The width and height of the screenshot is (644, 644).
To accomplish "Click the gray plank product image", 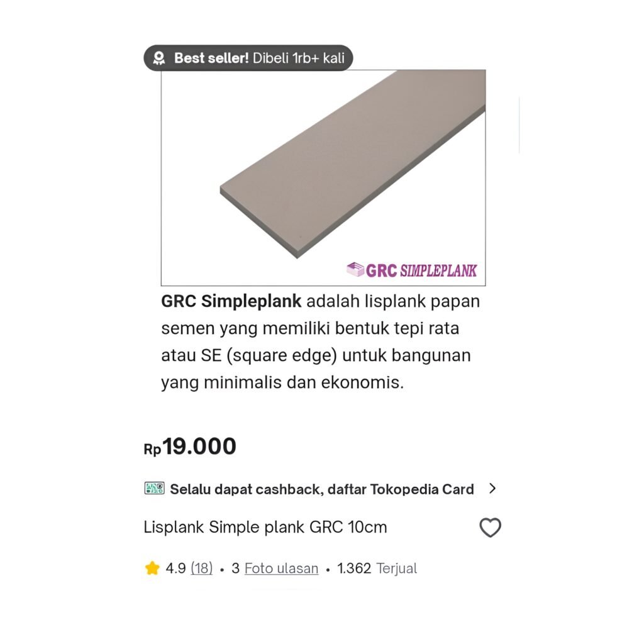I will (323, 177).
